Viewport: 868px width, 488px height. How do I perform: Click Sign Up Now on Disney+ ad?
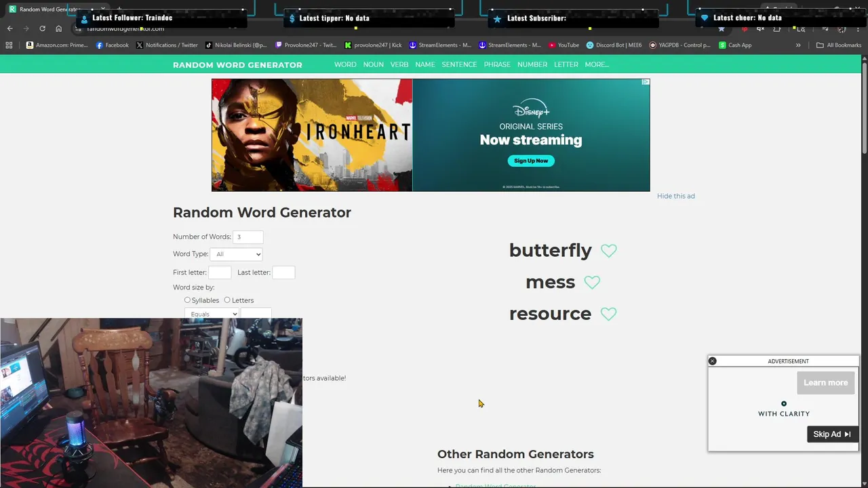tap(531, 161)
